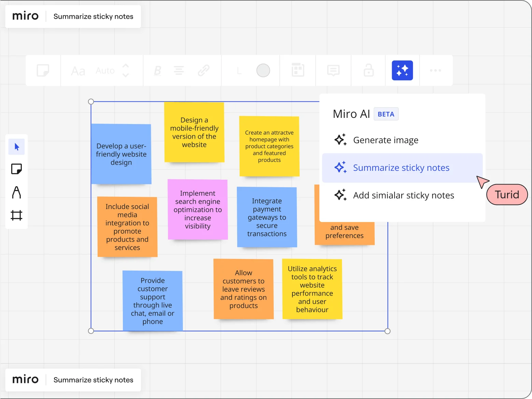This screenshot has width=532, height=399.
Task: Open the font style Aa option
Action: click(x=78, y=71)
